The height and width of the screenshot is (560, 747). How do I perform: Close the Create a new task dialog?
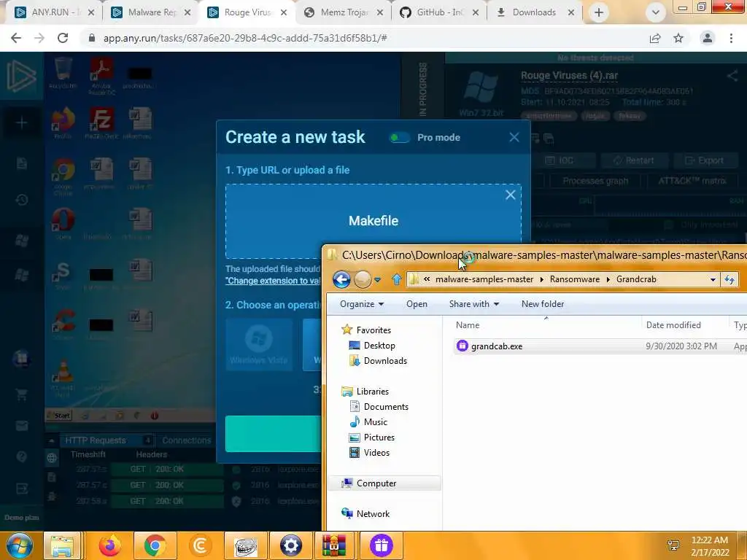click(514, 137)
